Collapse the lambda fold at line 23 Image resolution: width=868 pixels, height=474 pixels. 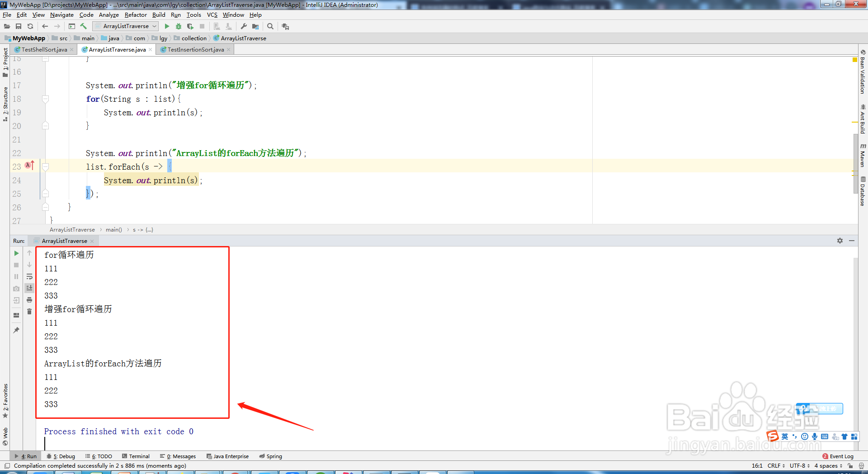45,166
